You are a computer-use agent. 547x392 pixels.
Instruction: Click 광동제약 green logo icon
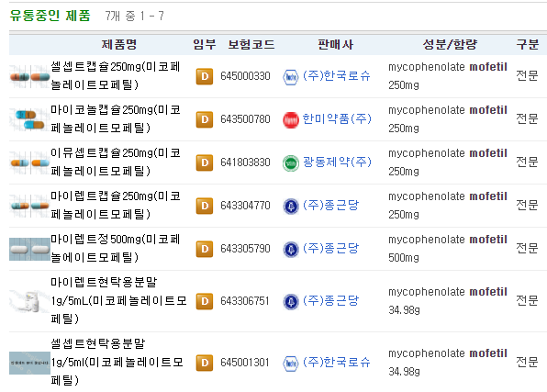tap(290, 163)
